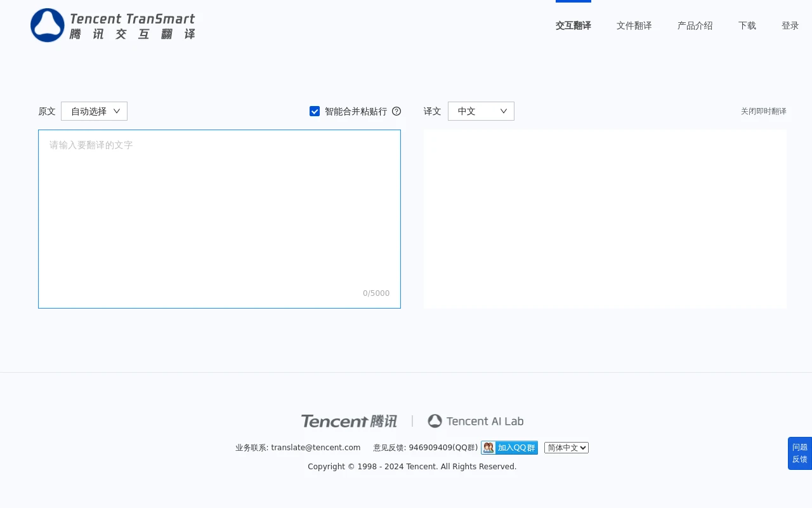Image resolution: width=812 pixels, height=508 pixels.
Task: Open the smart merge paste help tooltip
Action: click(x=396, y=111)
